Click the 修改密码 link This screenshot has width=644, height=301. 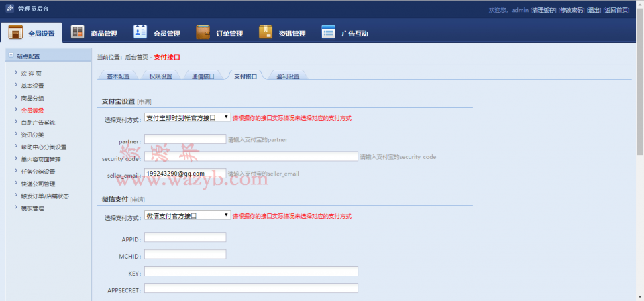572,10
